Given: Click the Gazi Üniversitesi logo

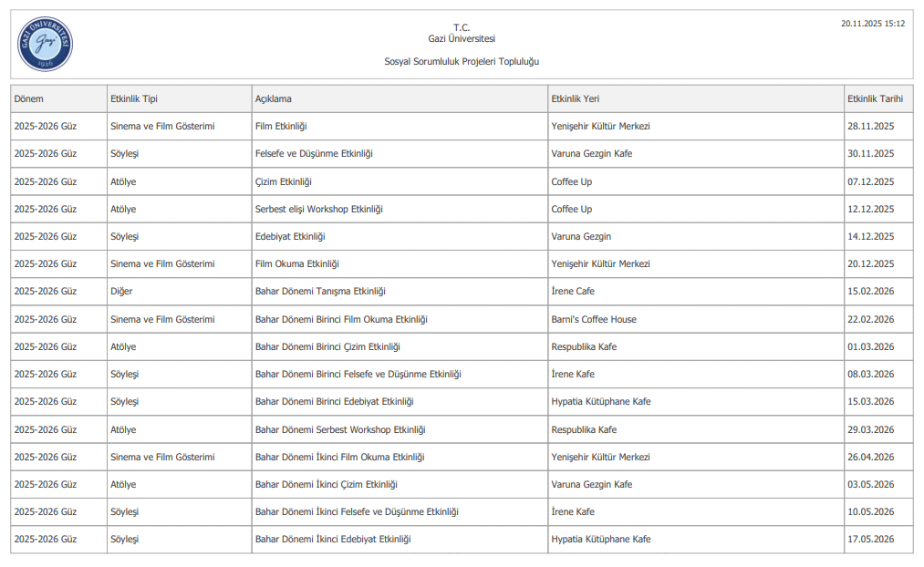Looking at the screenshot, I should pyautogui.click(x=45, y=45).
